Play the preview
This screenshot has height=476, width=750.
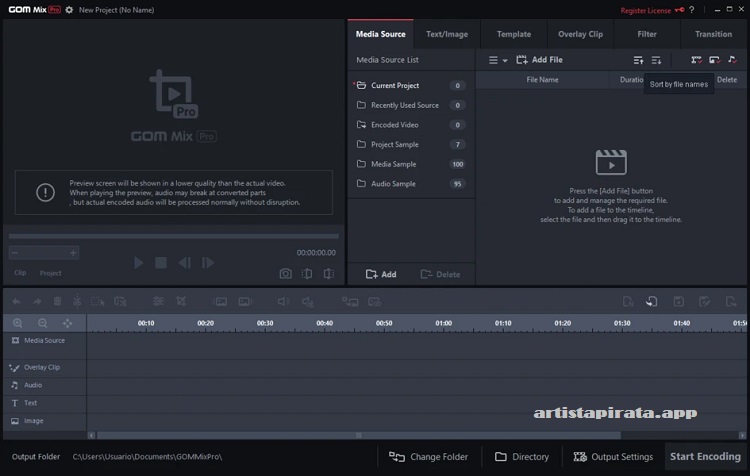(x=138, y=263)
